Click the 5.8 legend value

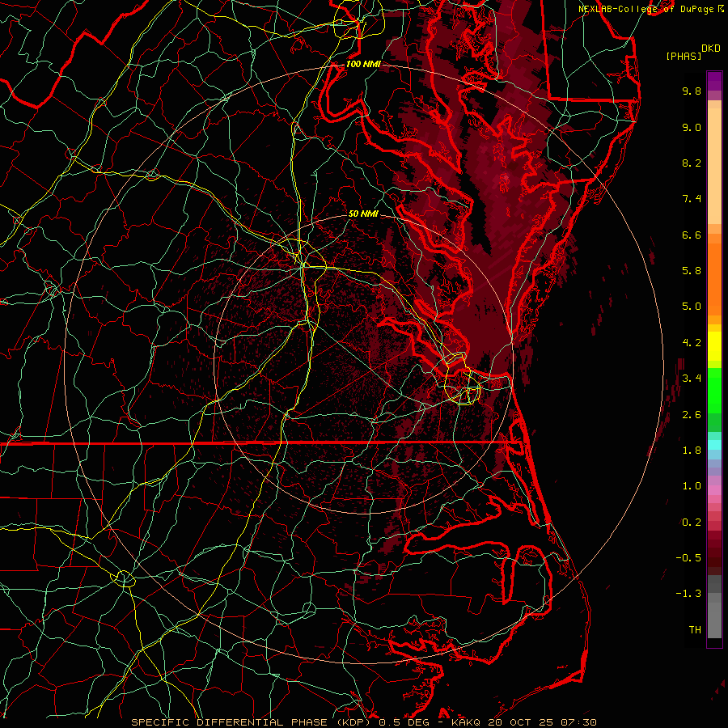[692, 271]
